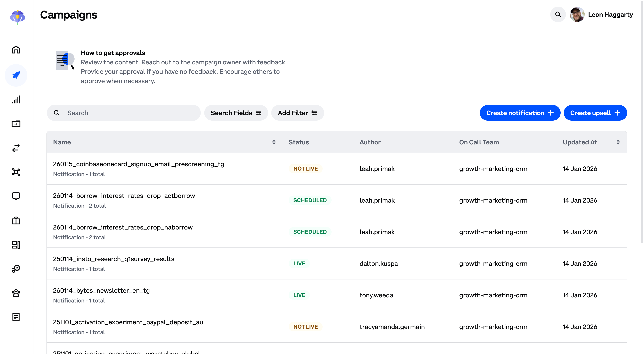Screen dimensions: 644x354
Task: Click the Create upsell button
Action: pos(595,113)
